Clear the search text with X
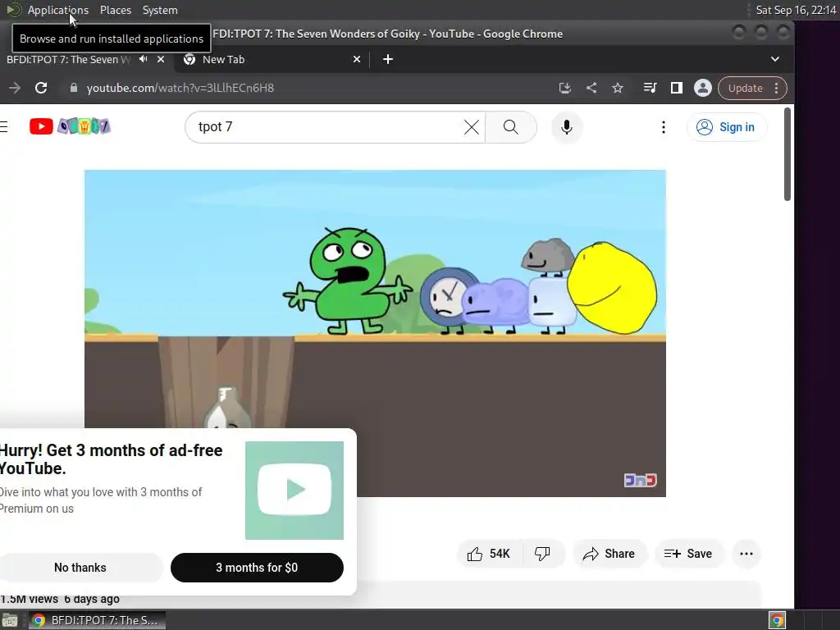 (472, 127)
